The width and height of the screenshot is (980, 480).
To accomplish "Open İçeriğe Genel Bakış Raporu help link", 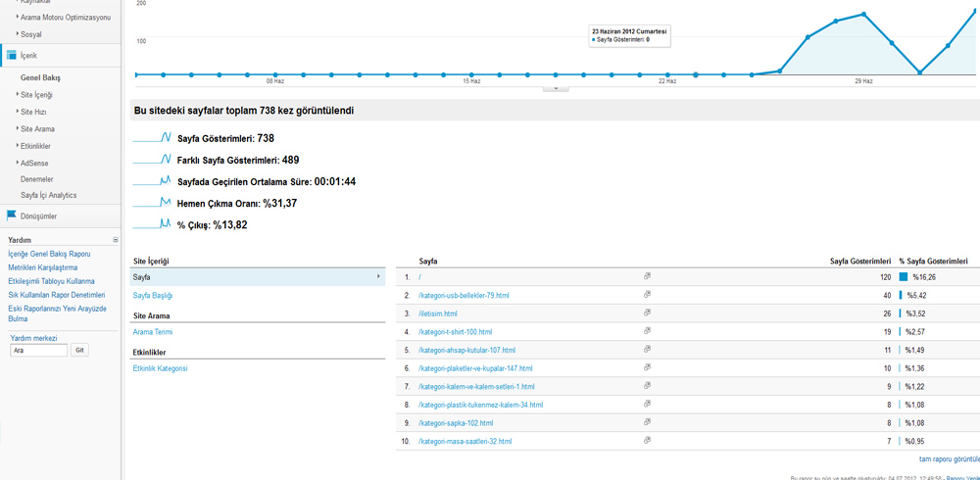I will click(49, 255).
